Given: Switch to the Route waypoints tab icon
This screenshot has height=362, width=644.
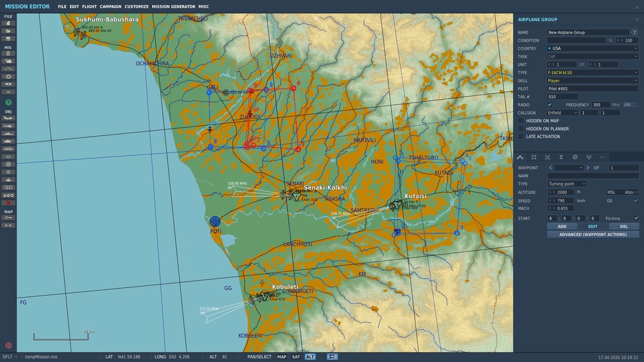Looking at the screenshot, I should (520, 157).
